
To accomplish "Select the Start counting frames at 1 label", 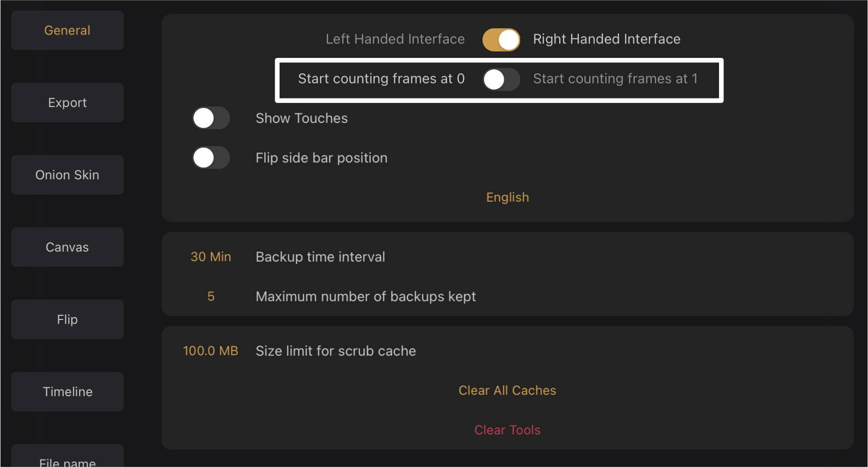I will 615,79.
